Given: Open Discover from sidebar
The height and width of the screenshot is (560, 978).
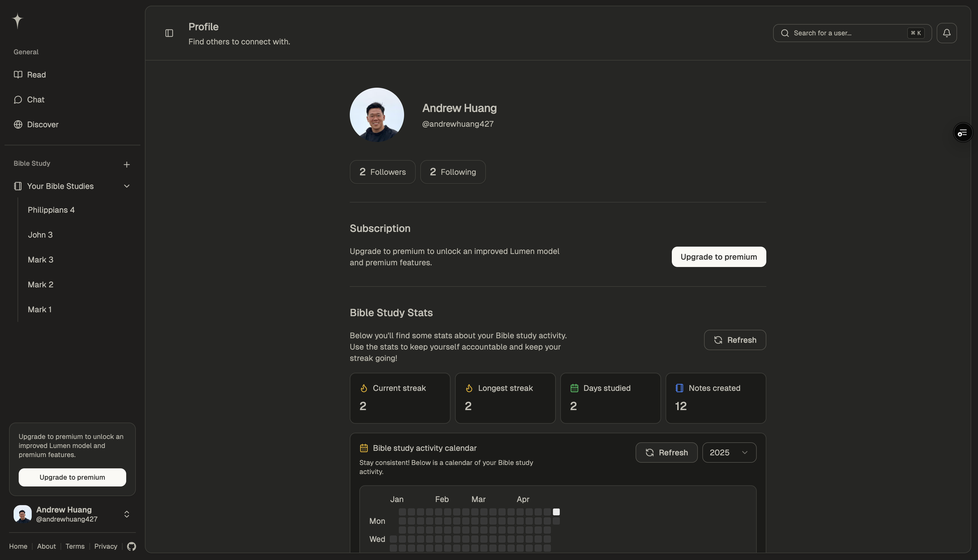Looking at the screenshot, I should (42, 125).
